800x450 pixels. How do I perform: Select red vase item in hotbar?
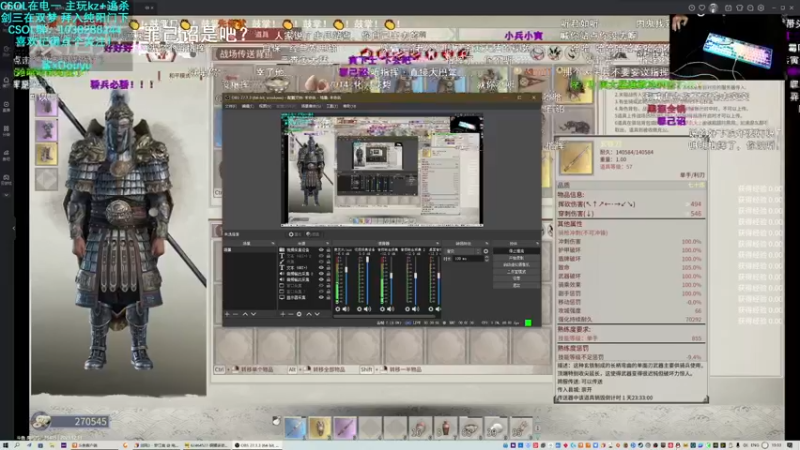[445, 428]
